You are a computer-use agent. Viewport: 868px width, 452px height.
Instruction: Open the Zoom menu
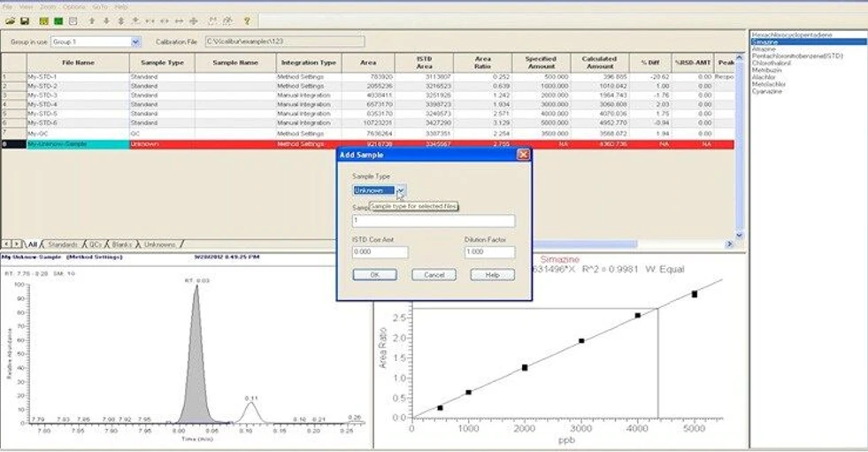(48, 7)
